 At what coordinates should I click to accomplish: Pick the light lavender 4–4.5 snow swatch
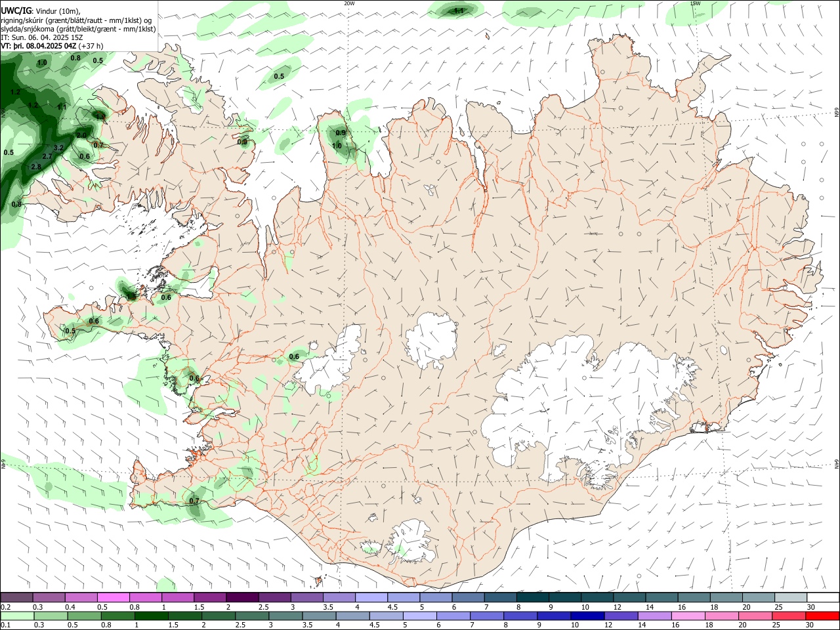tap(371, 598)
